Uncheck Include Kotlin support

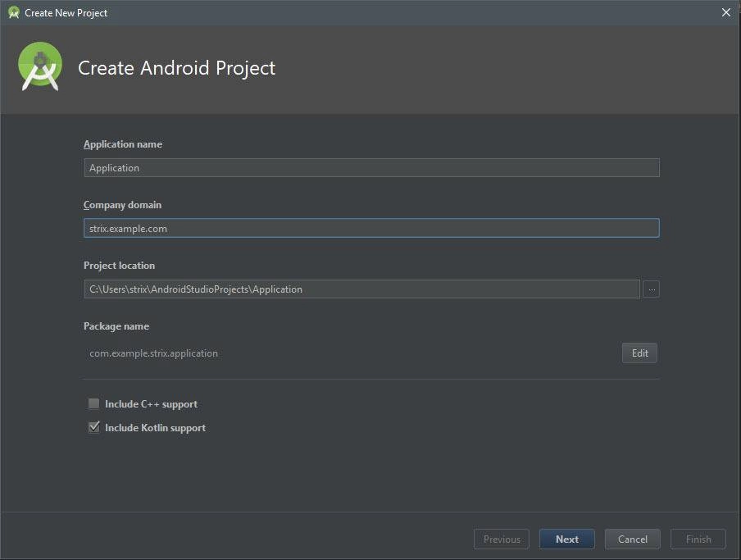(x=94, y=427)
